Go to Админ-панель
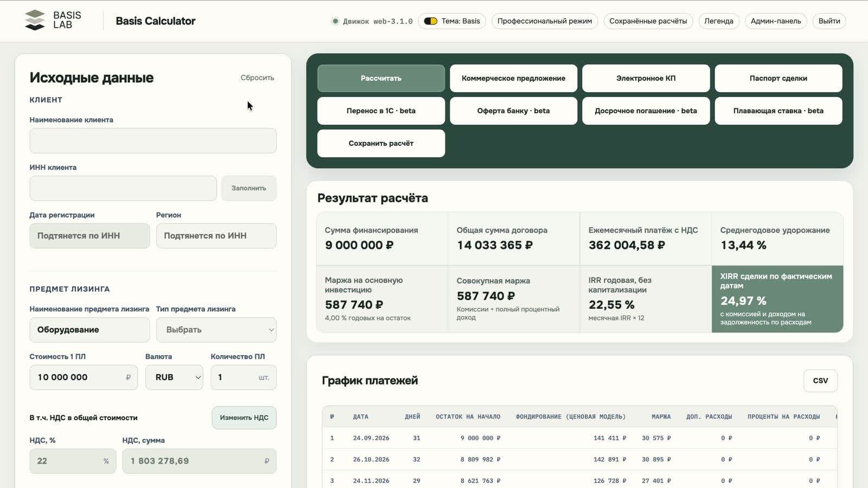The width and height of the screenshot is (868, 488). (x=776, y=21)
